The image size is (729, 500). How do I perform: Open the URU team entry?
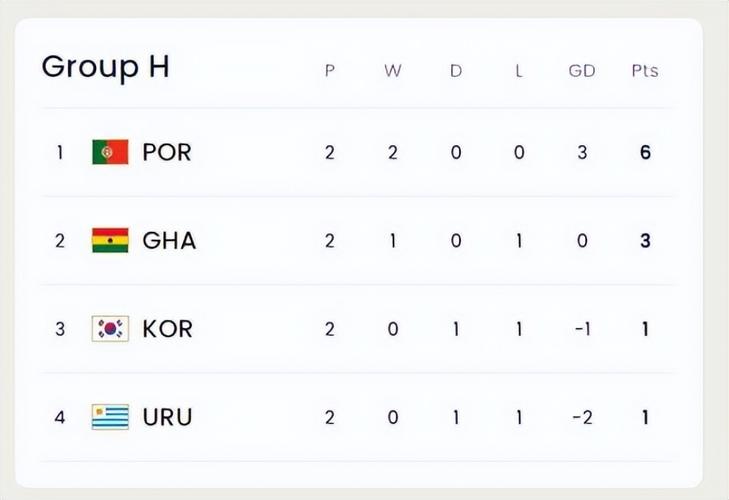click(168, 417)
